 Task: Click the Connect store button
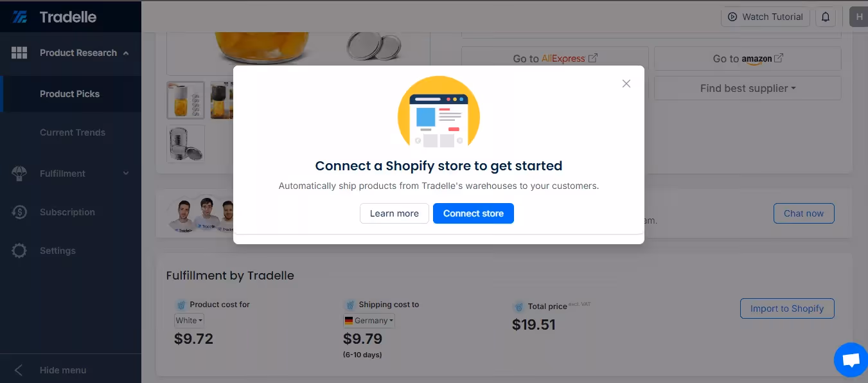click(474, 213)
